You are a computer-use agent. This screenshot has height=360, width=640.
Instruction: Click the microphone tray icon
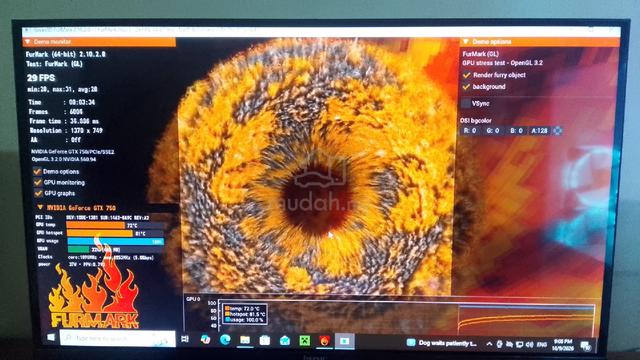tap(499, 344)
